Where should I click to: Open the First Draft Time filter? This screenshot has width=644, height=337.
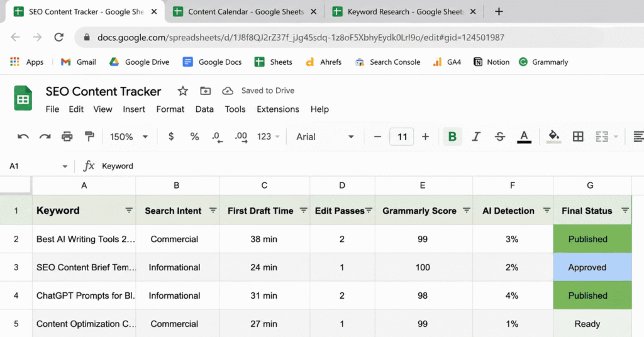303,210
